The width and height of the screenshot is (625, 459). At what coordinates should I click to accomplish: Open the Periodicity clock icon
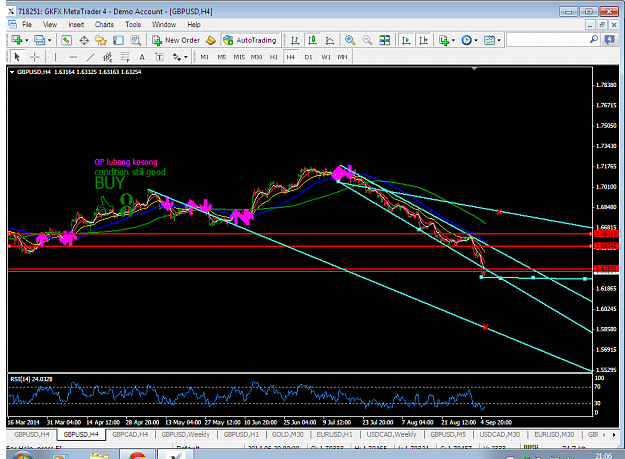(x=466, y=40)
